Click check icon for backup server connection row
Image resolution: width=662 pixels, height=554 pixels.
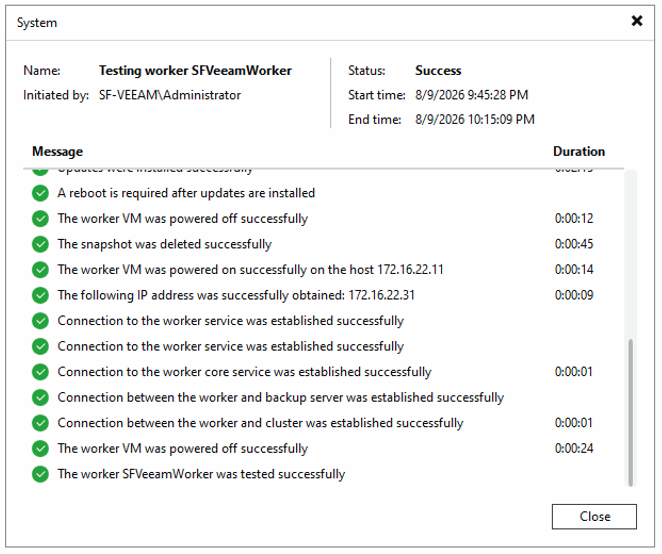(x=40, y=398)
